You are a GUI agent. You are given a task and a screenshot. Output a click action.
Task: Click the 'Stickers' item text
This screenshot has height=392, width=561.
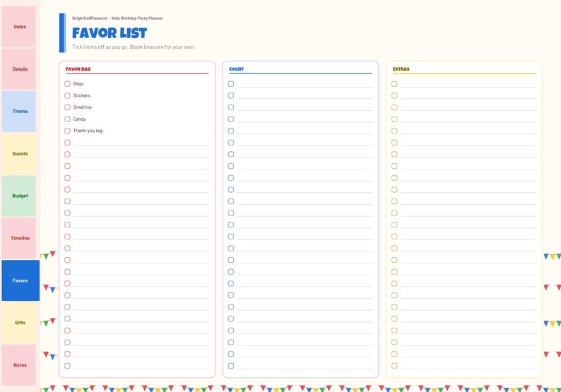(81, 95)
